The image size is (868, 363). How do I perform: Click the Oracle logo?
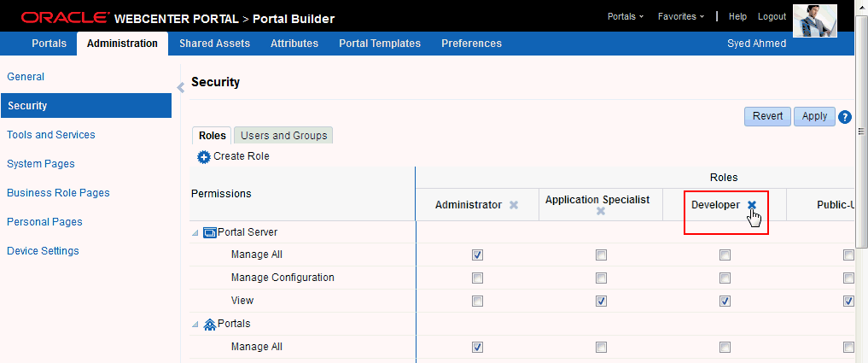coord(65,18)
